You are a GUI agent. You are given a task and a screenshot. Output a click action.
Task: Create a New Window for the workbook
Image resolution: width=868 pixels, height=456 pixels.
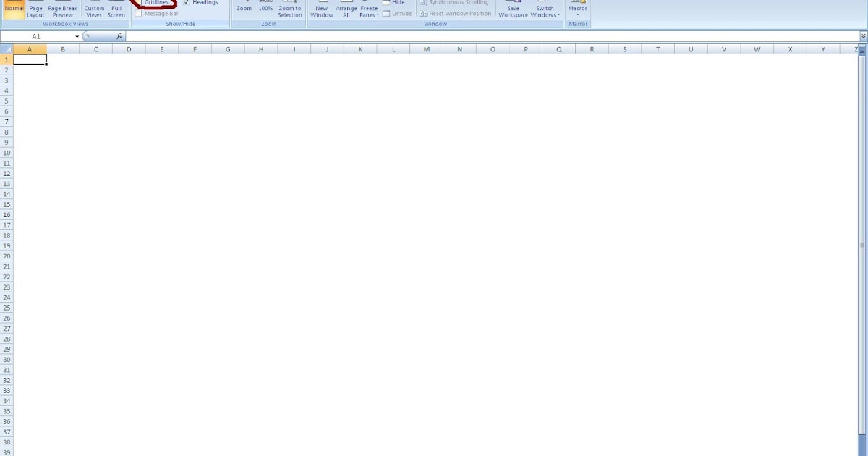321,12
